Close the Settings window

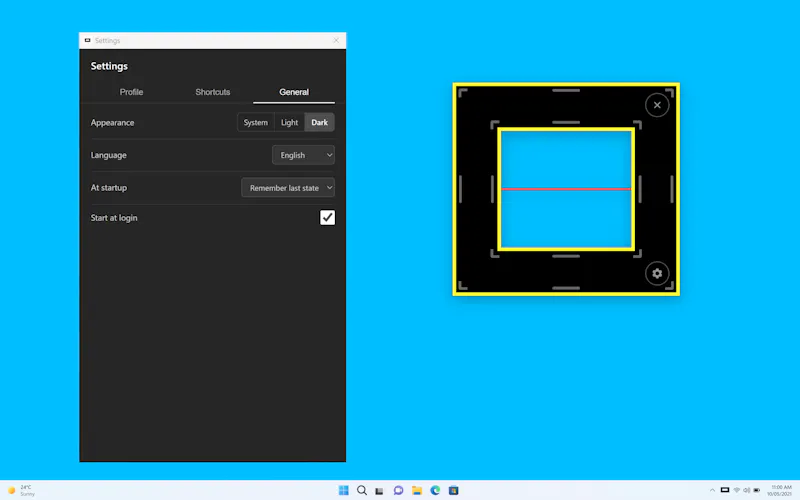tap(336, 40)
